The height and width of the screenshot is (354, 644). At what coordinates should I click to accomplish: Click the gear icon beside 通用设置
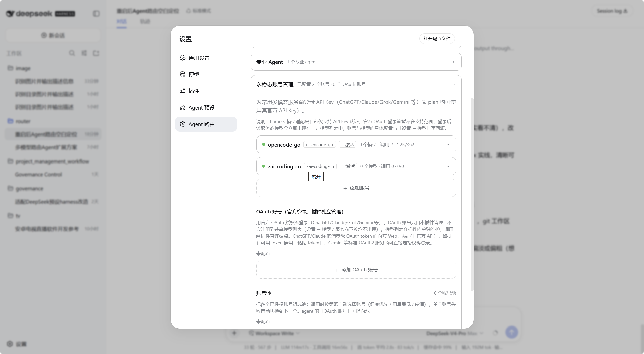(x=182, y=58)
